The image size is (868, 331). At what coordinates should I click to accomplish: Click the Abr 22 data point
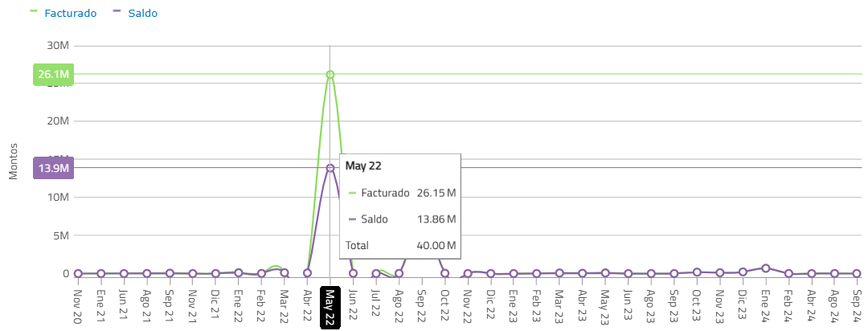point(307,273)
